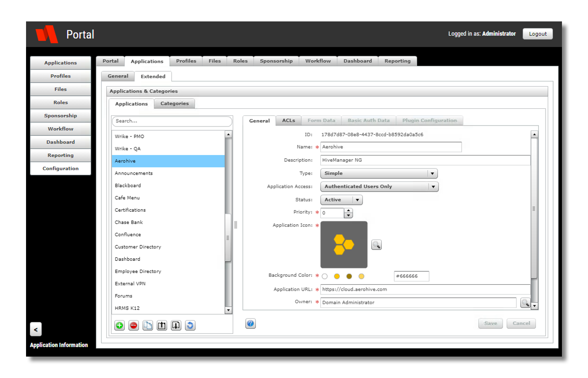
Task: Export applications with the upload arrow icon
Action: click(x=162, y=325)
